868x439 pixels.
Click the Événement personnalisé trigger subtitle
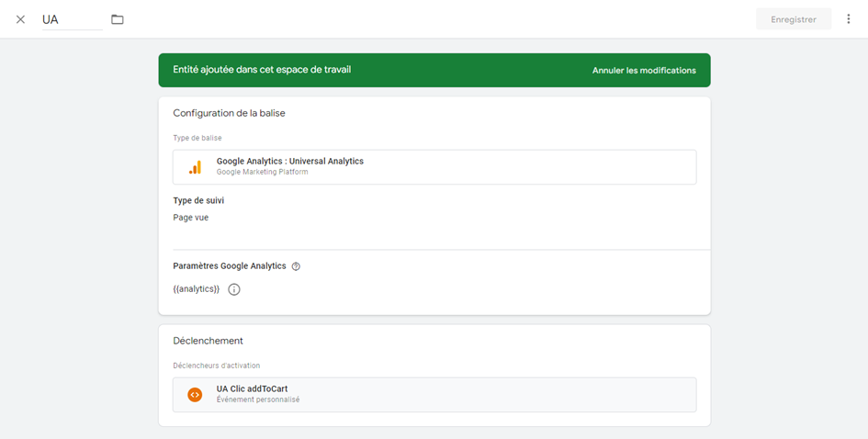tap(258, 400)
